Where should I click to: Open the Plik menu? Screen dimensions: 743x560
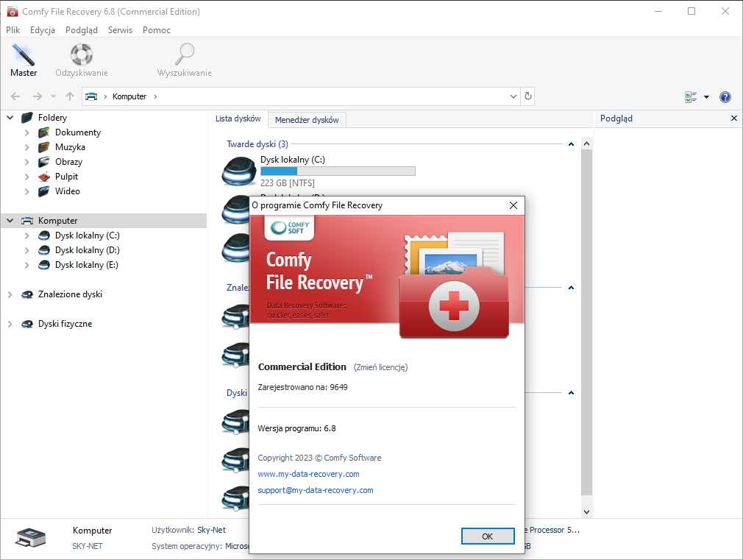(13, 30)
